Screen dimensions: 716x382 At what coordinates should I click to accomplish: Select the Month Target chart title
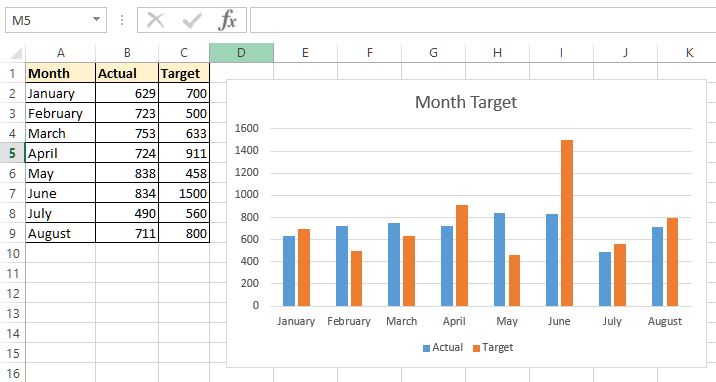click(466, 102)
